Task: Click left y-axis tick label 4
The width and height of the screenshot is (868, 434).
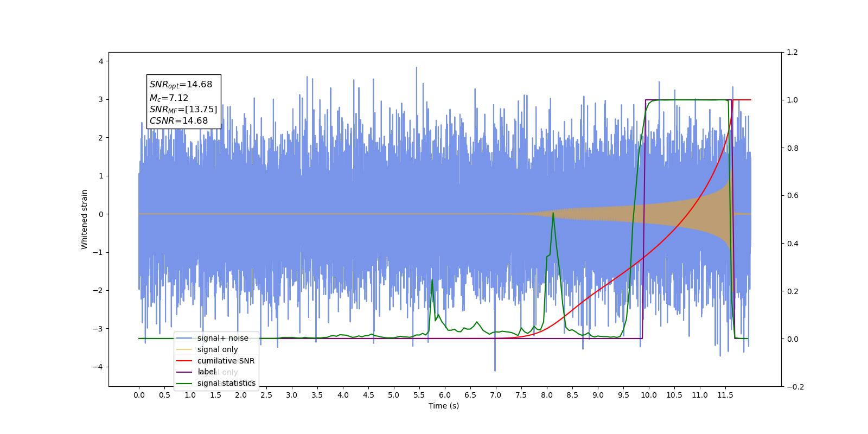Action: click(101, 61)
